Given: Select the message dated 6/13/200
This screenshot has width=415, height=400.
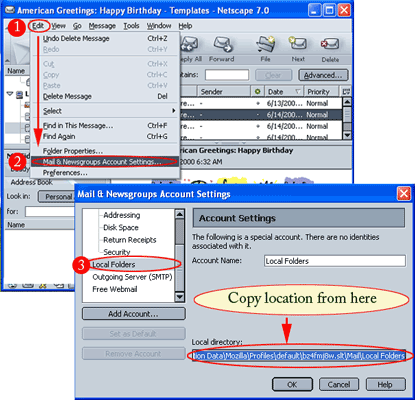Looking at the screenshot, I should pyautogui.click(x=261, y=103).
